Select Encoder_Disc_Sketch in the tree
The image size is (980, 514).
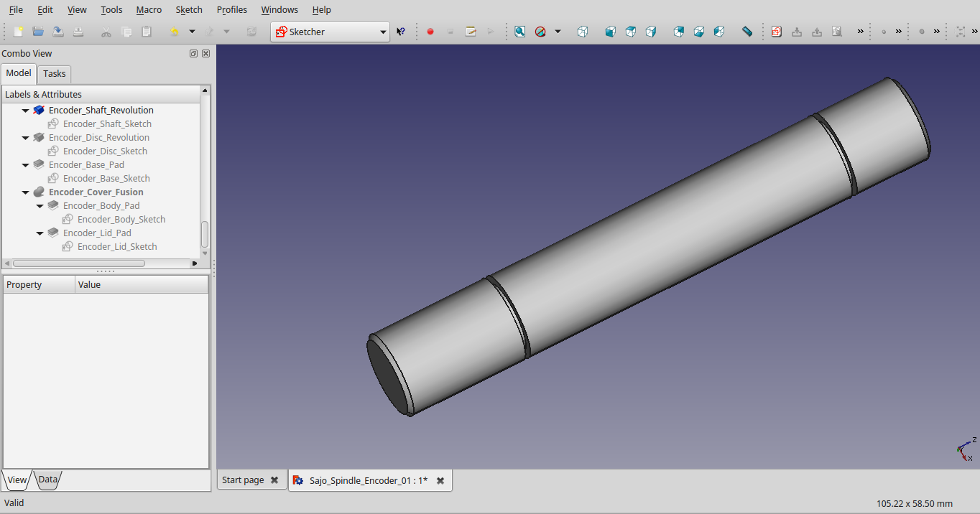pos(105,151)
